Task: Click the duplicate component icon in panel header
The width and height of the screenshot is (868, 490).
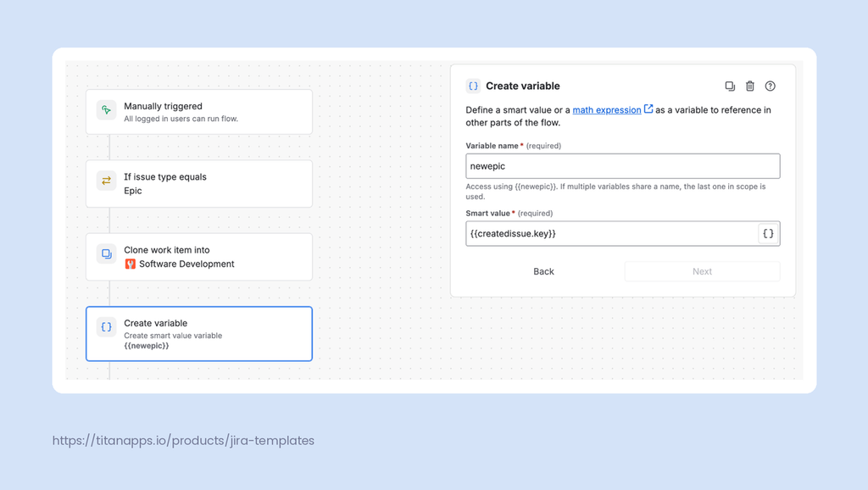Action: click(x=730, y=86)
